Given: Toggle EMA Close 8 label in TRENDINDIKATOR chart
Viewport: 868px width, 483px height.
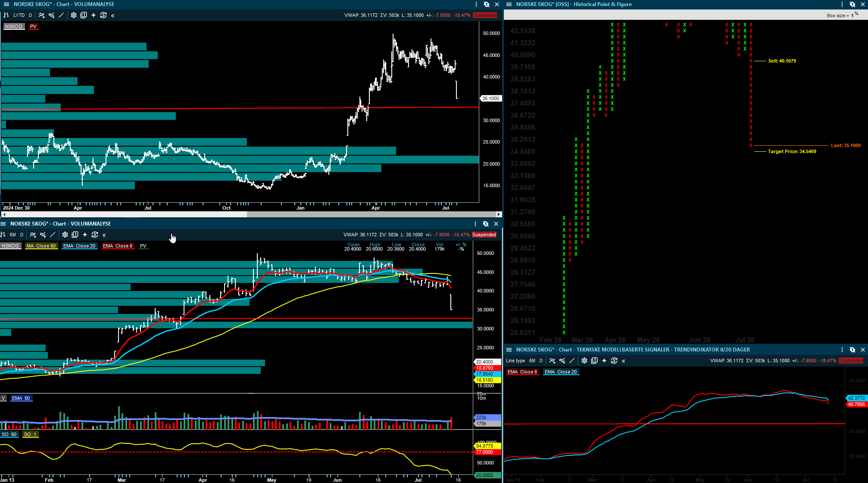Looking at the screenshot, I should point(522,372).
